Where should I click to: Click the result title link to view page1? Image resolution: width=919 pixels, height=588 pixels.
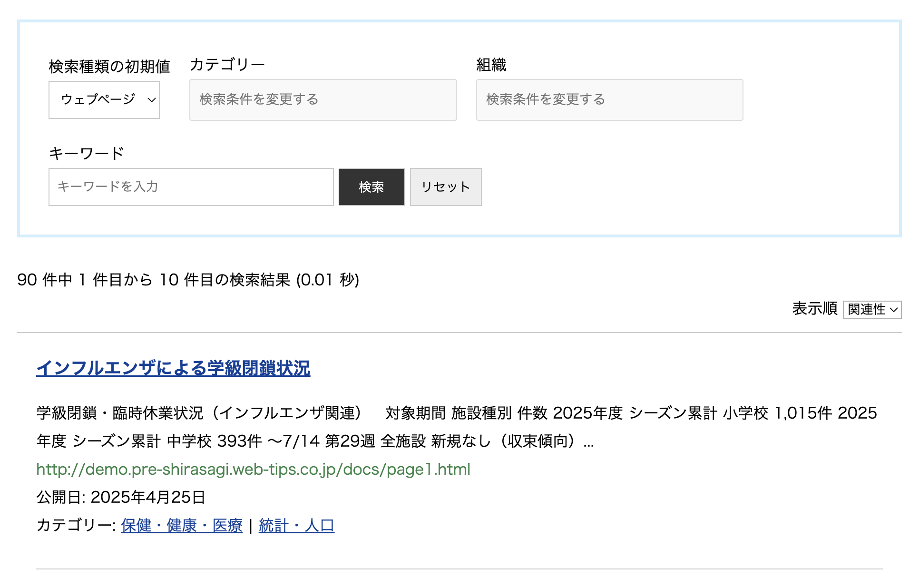click(173, 368)
